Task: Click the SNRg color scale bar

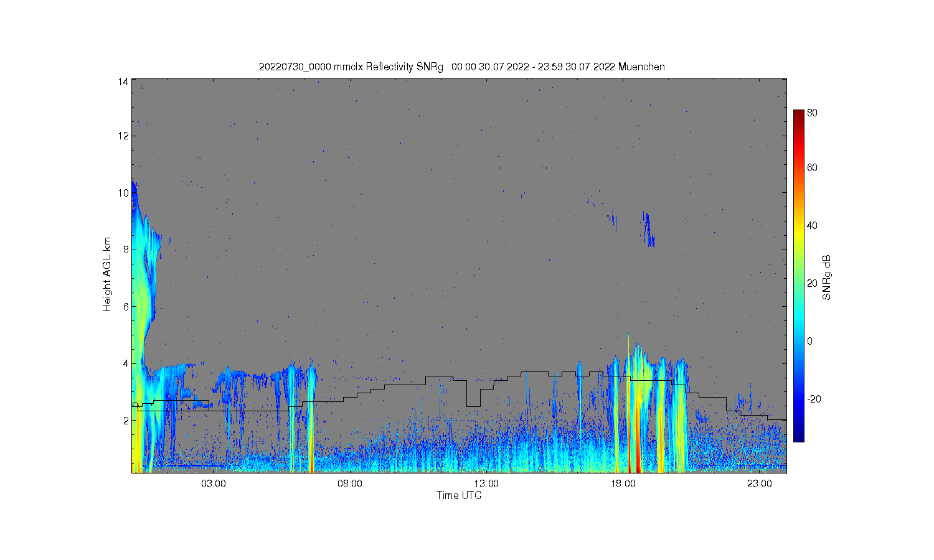Action: (798, 276)
